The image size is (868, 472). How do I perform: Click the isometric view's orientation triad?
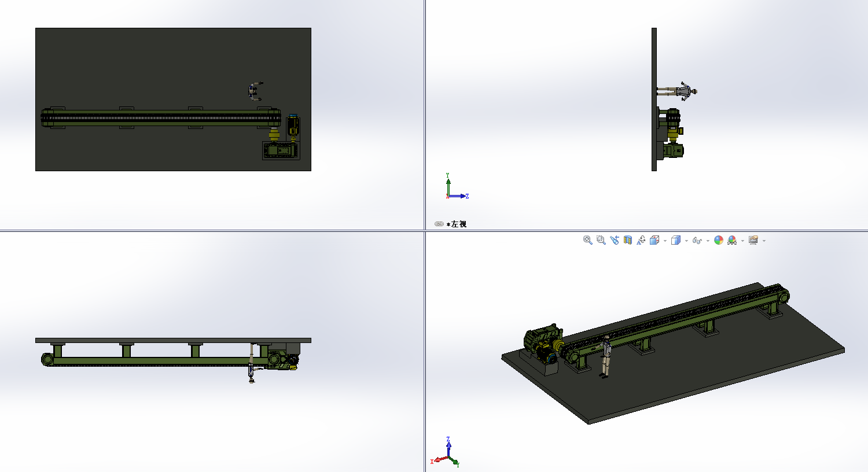click(x=445, y=452)
